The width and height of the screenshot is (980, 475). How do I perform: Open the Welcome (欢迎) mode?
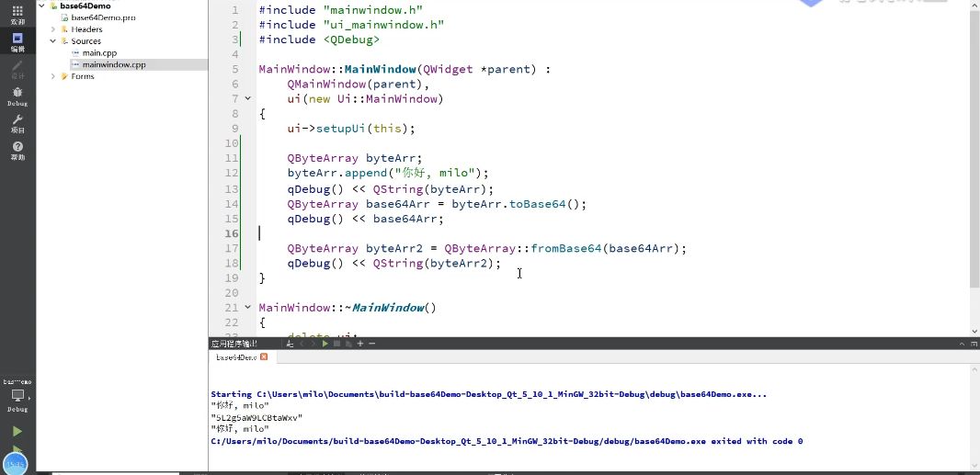[17, 15]
